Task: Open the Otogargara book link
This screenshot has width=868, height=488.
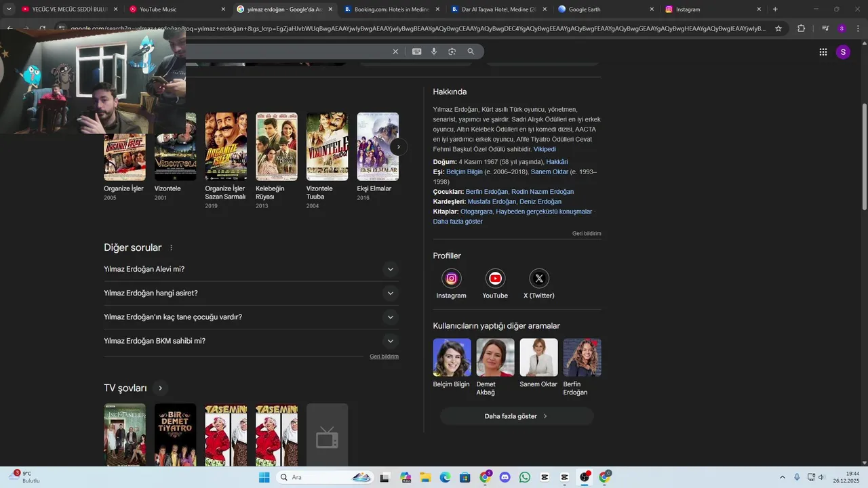Action: coord(476,211)
